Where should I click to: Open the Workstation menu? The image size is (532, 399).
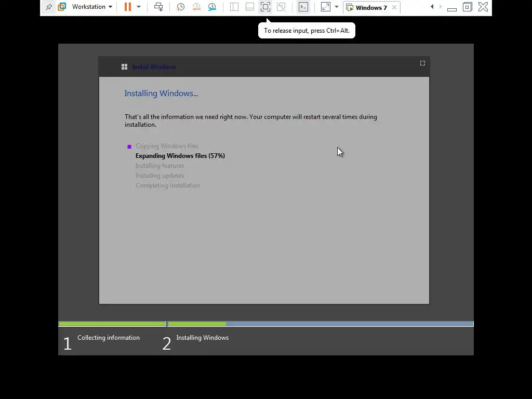(x=92, y=7)
